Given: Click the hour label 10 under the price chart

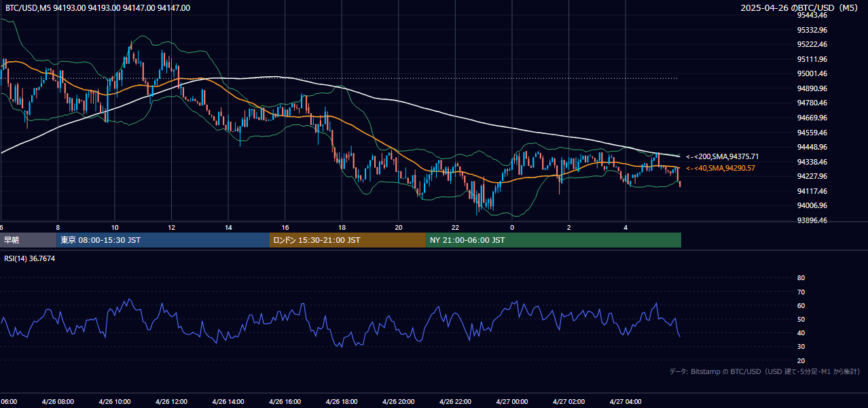Looking at the screenshot, I should click(x=115, y=227).
